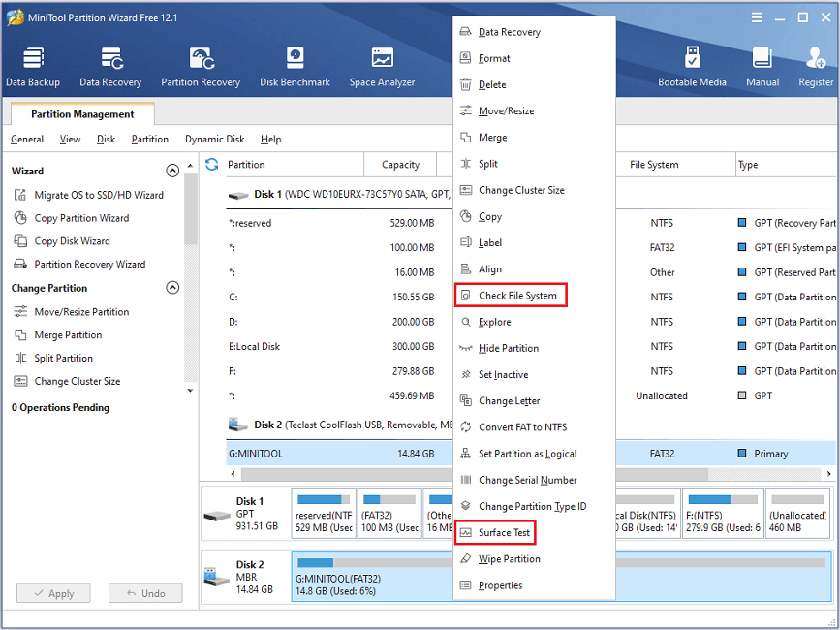Image resolution: width=840 pixels, height=630 pixels.
Task: Collapse the Wizard section
Action: pyautogui.click(x=172, y=170)
